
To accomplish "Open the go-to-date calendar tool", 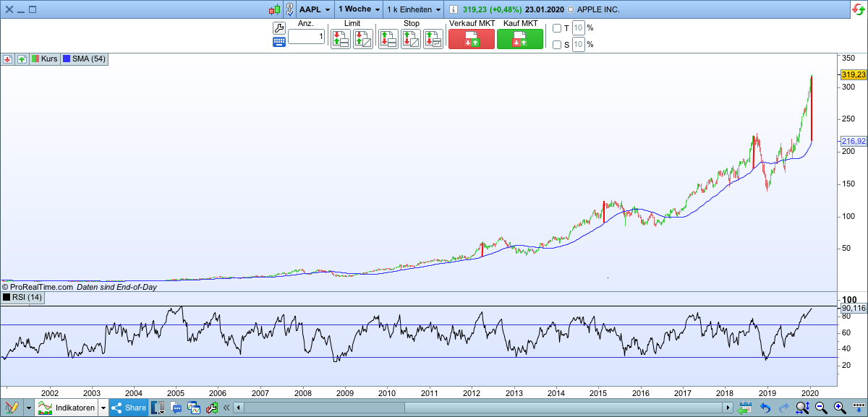I will tap(744, 408).
